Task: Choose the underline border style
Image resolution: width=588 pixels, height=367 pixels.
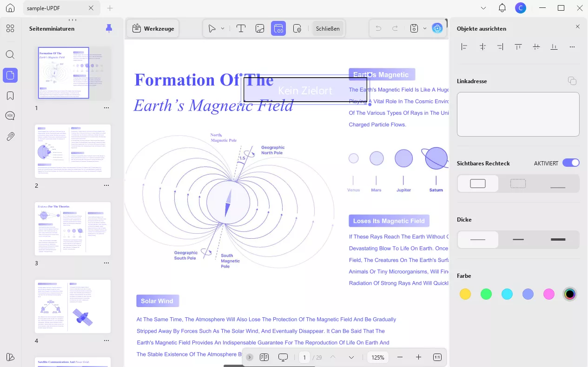Action: coord(558,183)
